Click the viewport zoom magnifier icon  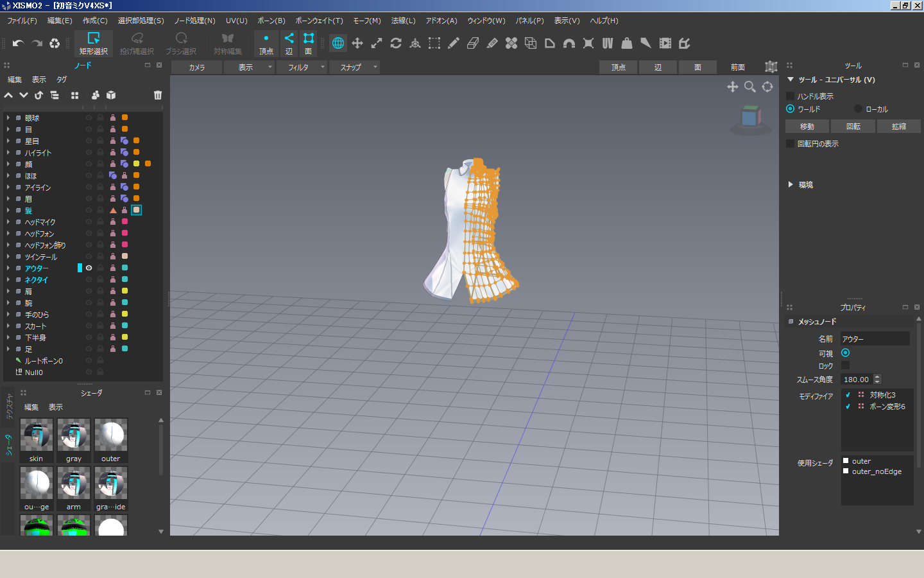pos(749,87)
